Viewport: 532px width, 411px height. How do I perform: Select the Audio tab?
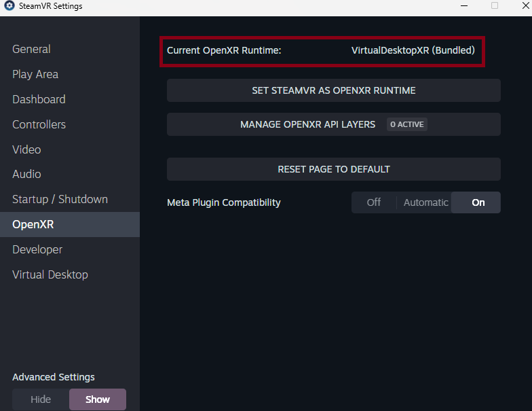[26, 175]
